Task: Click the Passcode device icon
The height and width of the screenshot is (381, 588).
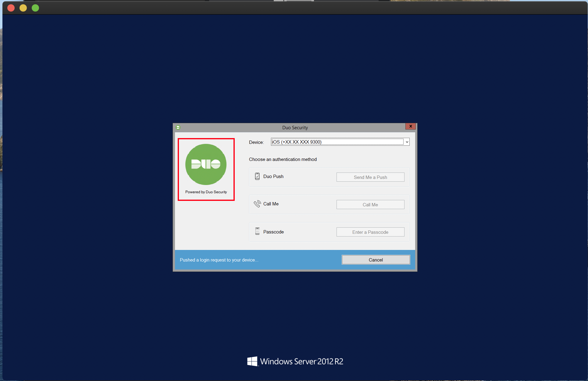Action: [x=257, y=231]
